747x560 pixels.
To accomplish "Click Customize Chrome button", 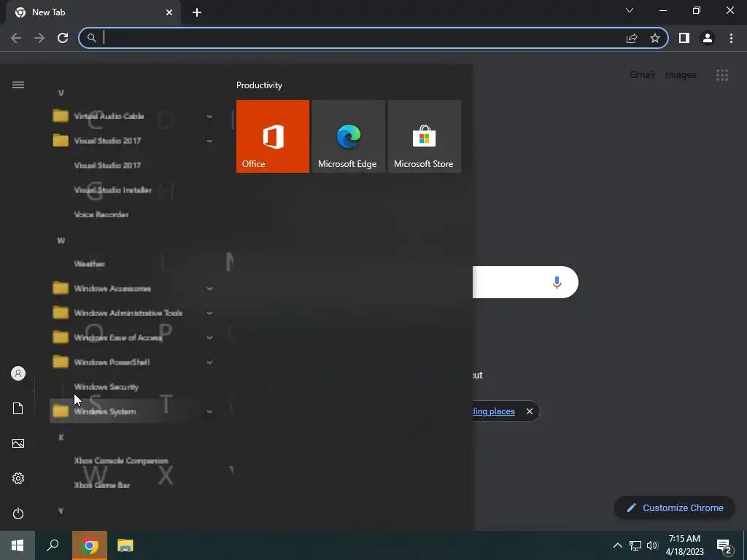I will (x=675, y=508).
